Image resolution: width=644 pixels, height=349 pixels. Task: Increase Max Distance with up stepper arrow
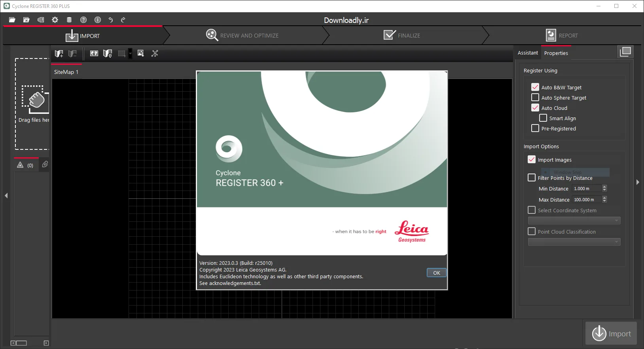[x=604, y=198]
